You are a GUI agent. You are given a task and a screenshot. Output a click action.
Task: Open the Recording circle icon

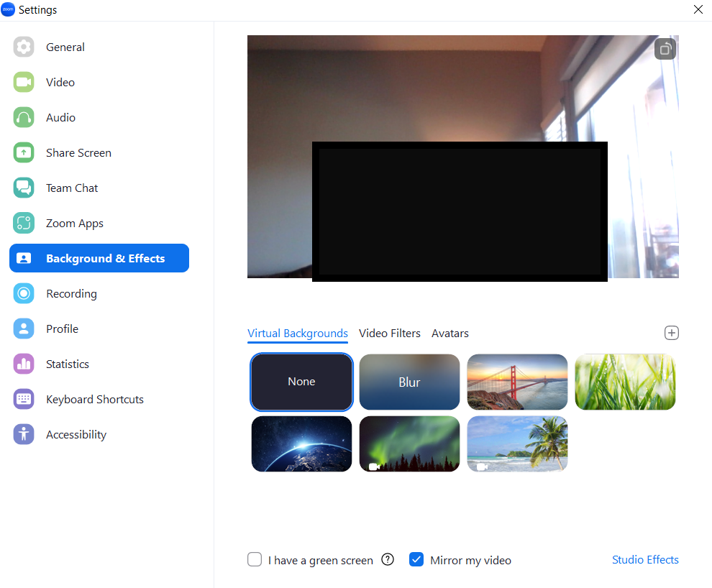pos(24,293)
